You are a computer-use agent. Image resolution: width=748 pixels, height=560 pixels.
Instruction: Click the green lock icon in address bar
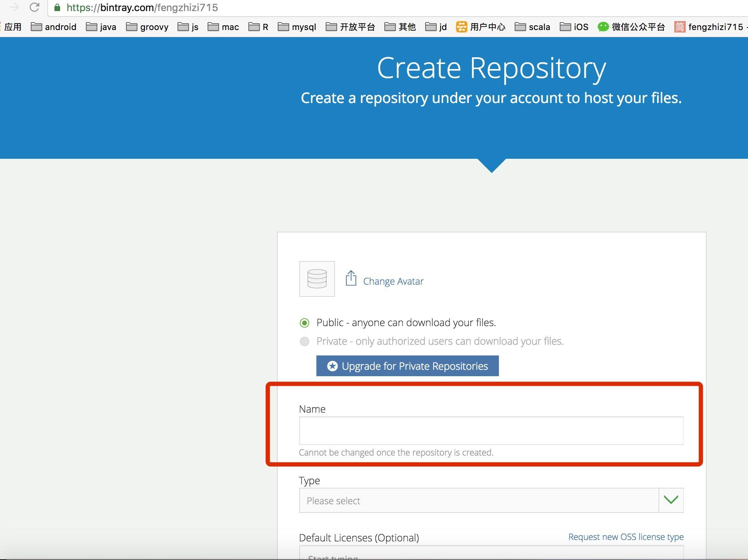57,8
